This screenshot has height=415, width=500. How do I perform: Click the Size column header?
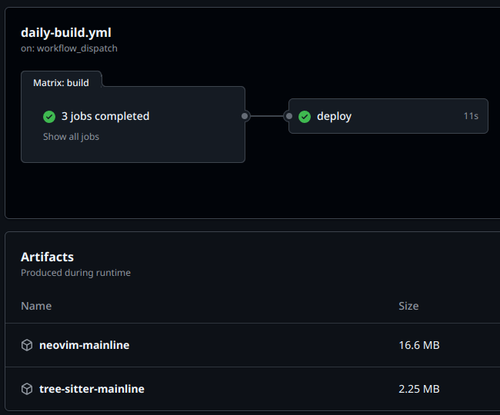click(409, 306)
